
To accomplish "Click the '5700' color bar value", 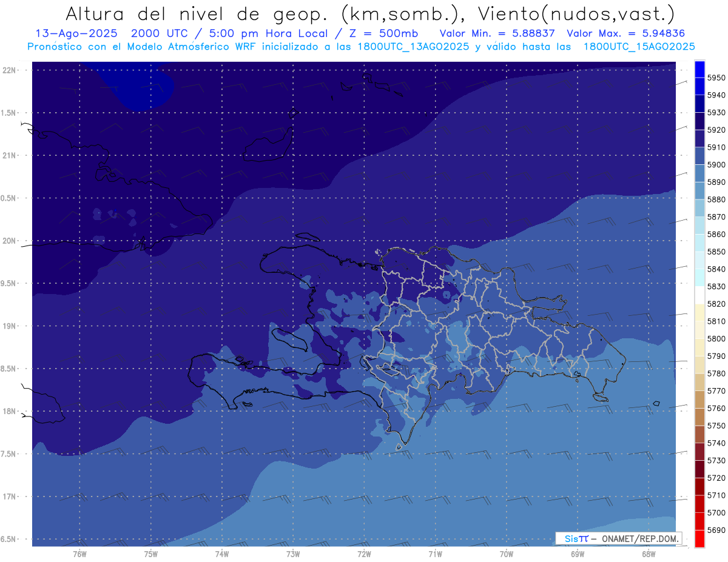I will (x=716, y=513).
